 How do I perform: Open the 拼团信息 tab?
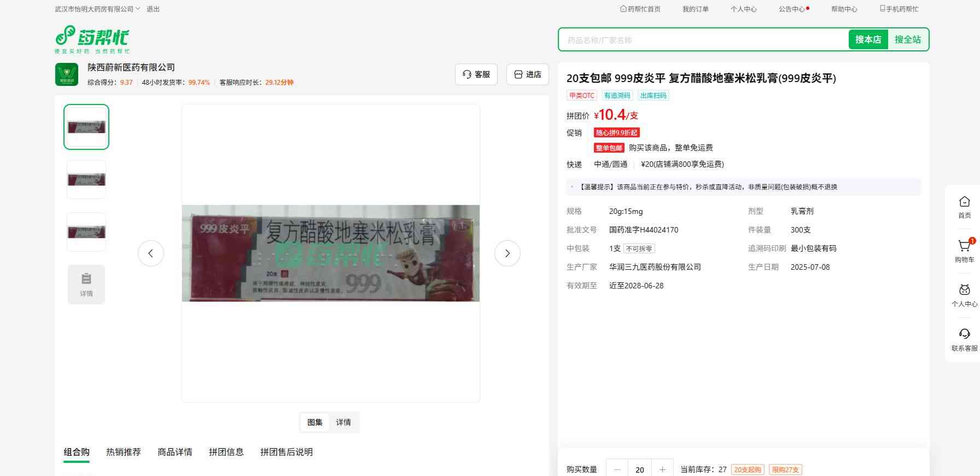coord(226,452)
